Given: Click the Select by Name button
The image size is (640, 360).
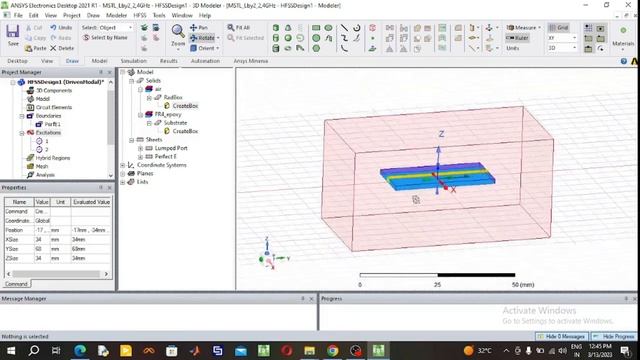Looking at the screenshot, I should click(x=105, y=38).
